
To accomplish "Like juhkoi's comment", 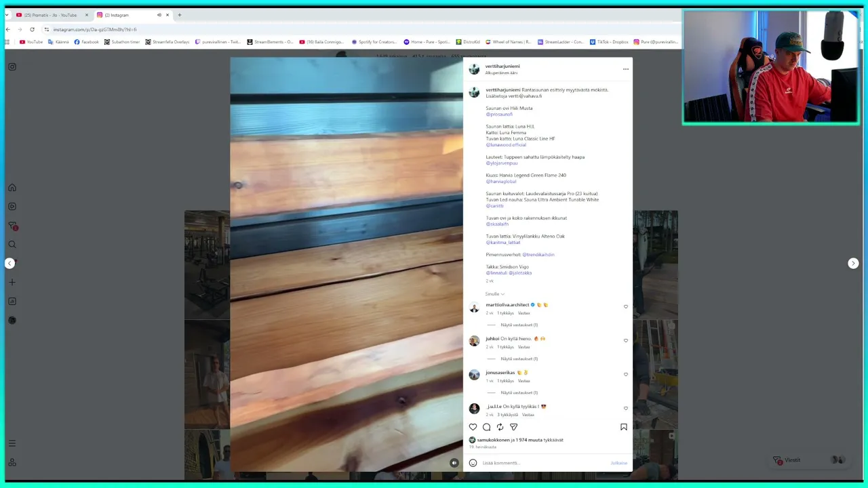I will [626, 340].
